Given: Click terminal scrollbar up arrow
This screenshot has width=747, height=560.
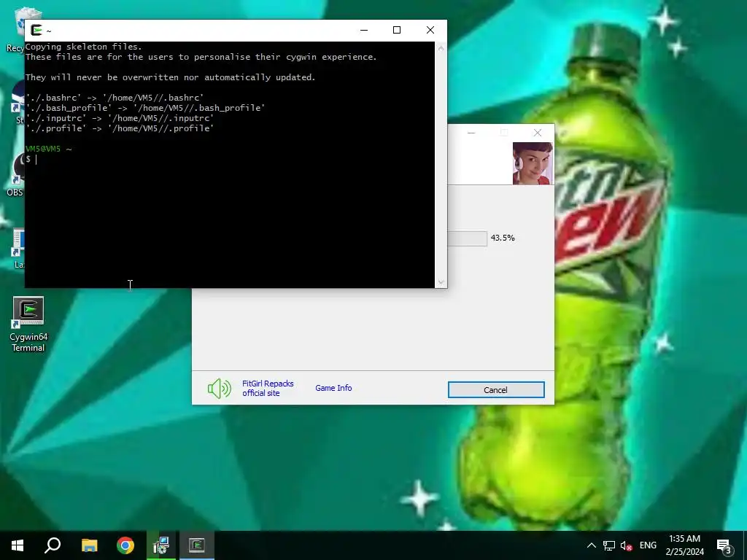Looking at the screenshot, I should (441, 48).
